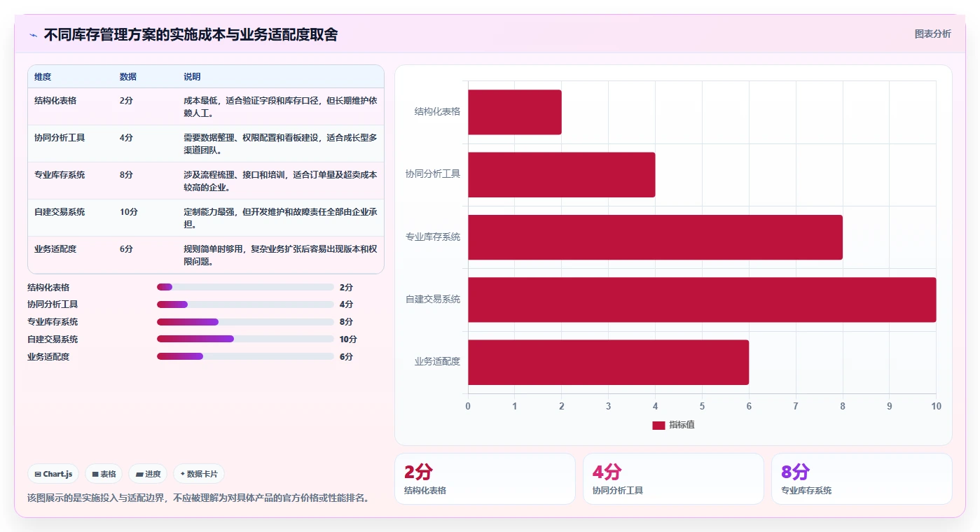Click 2分 beside the 结构化表格 progress bar

pos(346,288)
